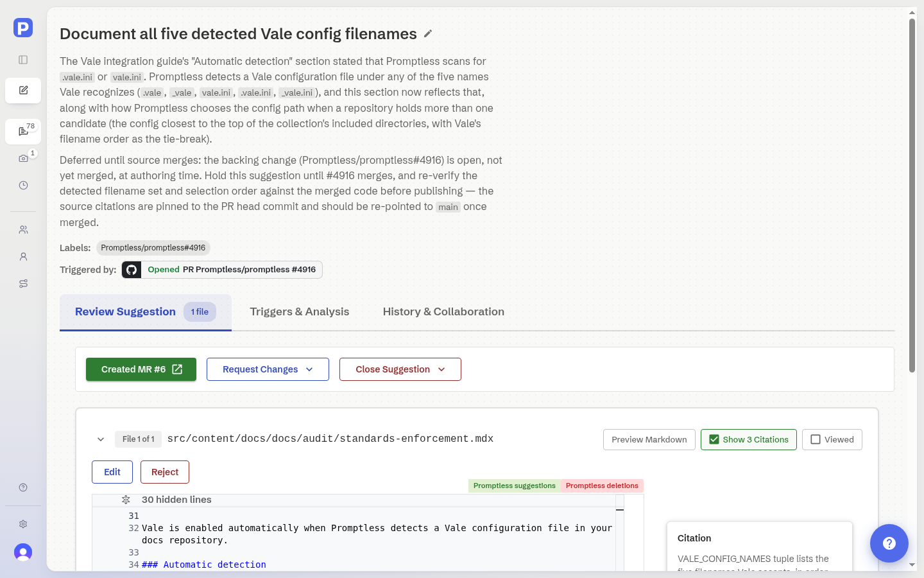Image resolution: width=924 pixels, height=578 pixels.
Task: Click the GitHub icon beside Triggered by
Action: [132, 270]
